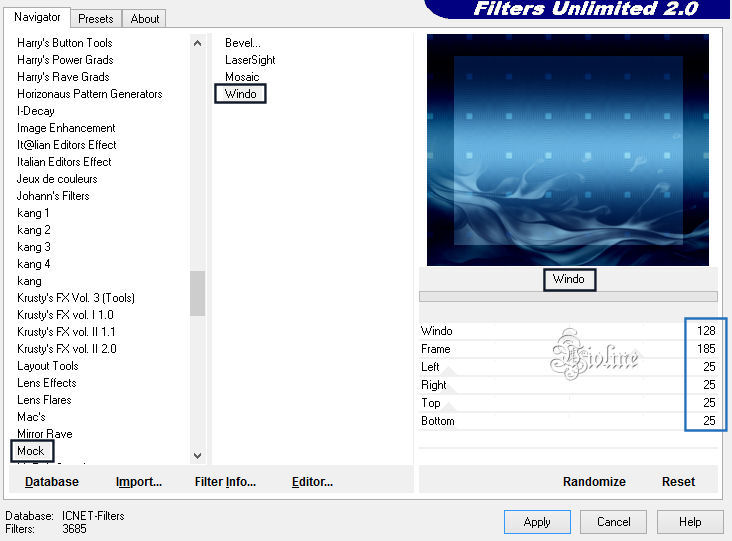
Task: Select Johann's Filters category
Action: click(x=53, y=196)
